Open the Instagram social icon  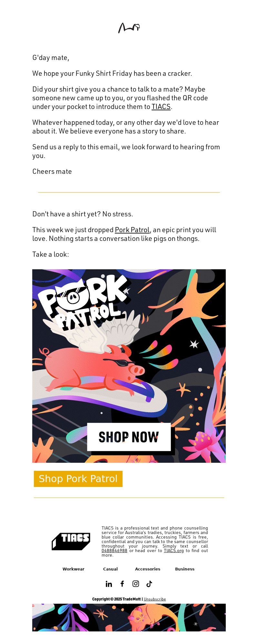point(136,584)
